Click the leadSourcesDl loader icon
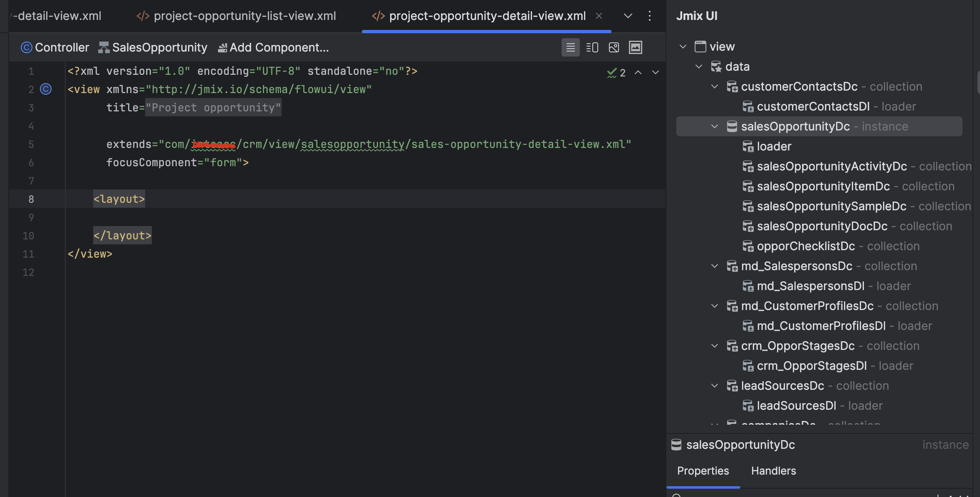This screenshot has width=980, height=497. point(748,406)
